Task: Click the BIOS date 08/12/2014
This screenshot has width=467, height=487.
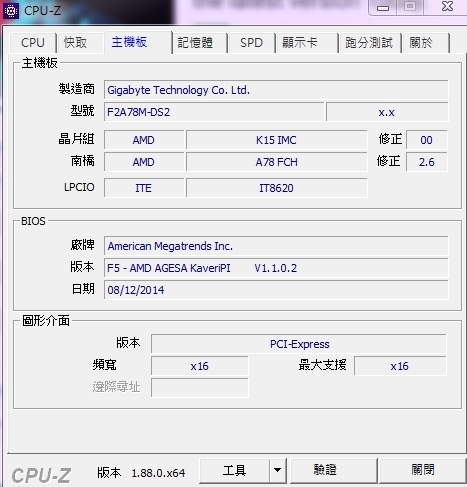Action: click(x=276, y=290)
